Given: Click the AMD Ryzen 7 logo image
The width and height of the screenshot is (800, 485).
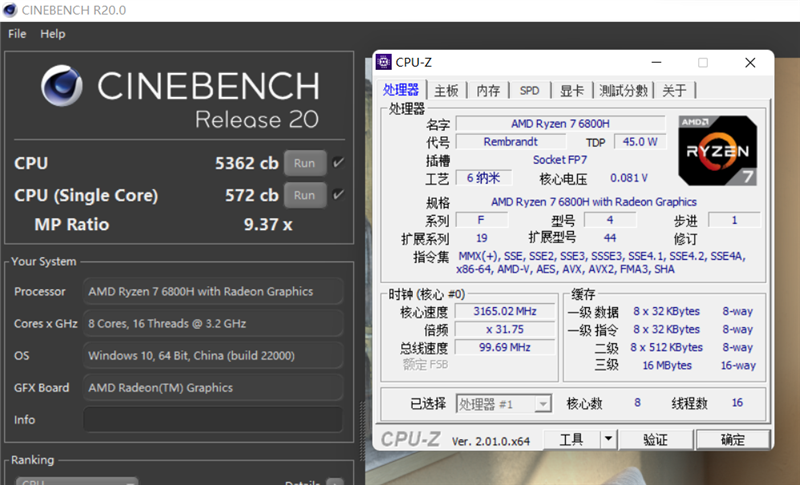Looking at the screenshot, I should [717, 150].
